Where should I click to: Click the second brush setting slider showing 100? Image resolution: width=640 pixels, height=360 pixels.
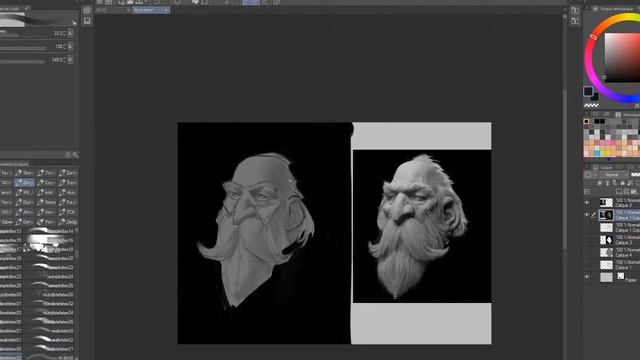24,49
